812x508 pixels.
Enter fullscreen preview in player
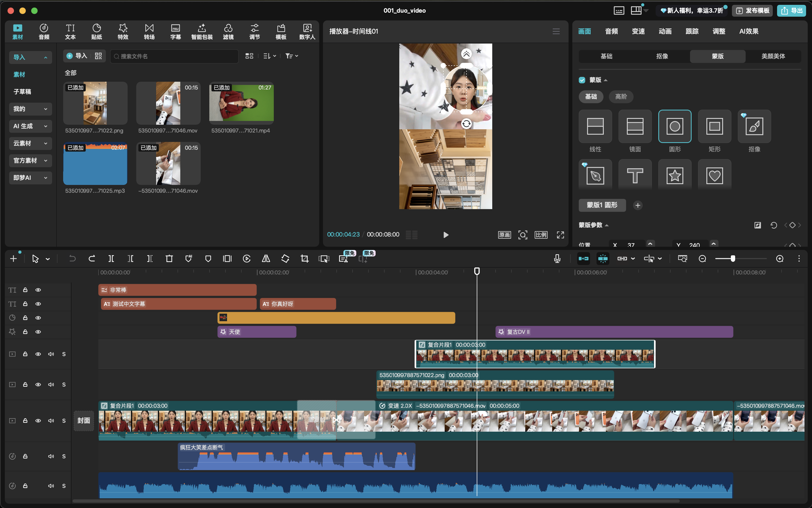click(560, 235)
